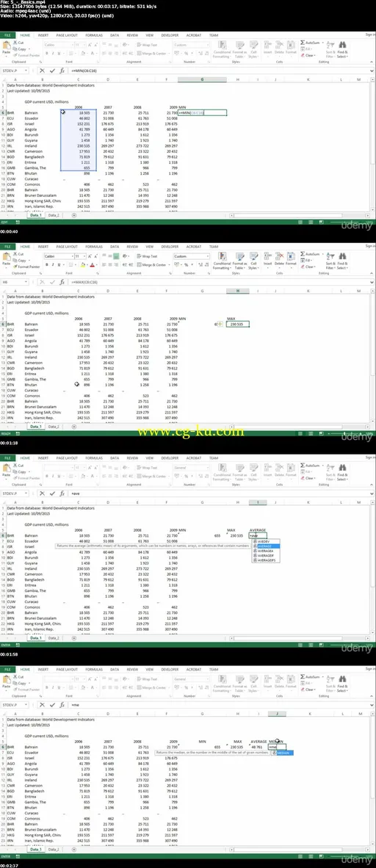Toggle the highlighted alignment button in the =MAX window
The height and width of the screenshot is (868, 376).
click(x=116, y=256)
